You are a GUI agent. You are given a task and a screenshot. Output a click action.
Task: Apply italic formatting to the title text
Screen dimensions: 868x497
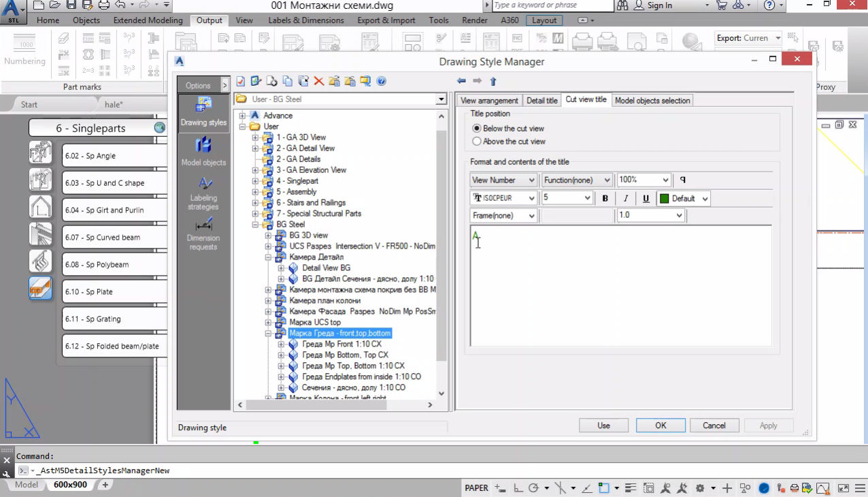pyautogui.click(x=626, y=198)
